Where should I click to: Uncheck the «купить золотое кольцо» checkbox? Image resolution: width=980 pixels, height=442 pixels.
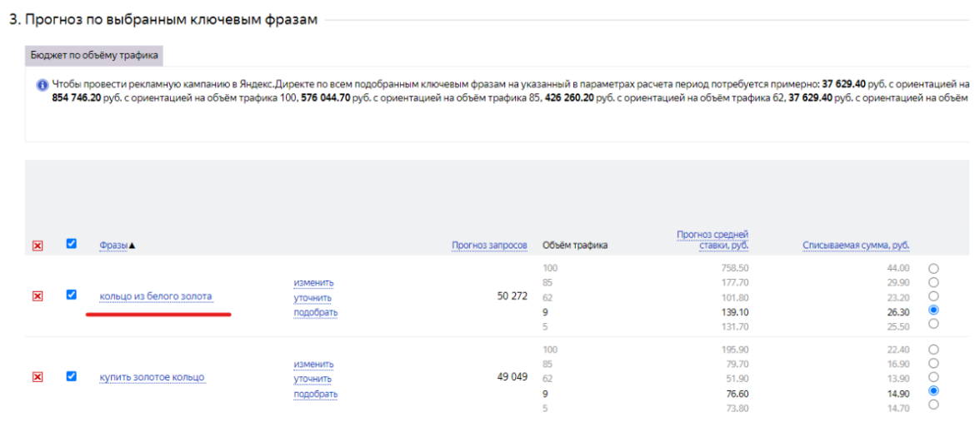[72, 376]
